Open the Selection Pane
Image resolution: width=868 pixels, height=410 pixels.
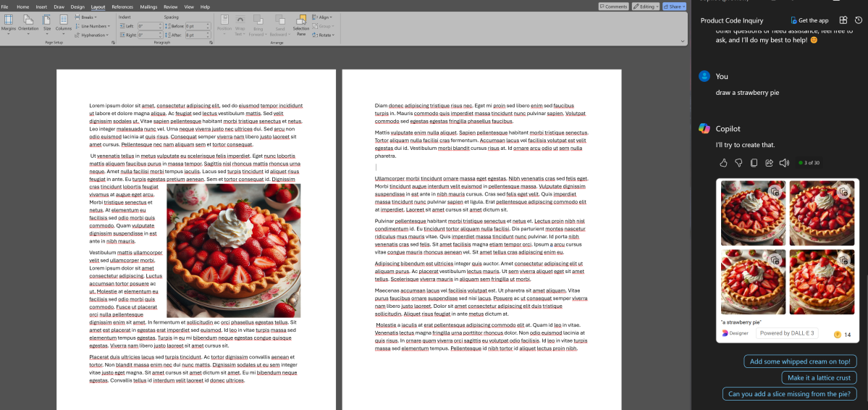pyautogui.click(x=301, y=25)
